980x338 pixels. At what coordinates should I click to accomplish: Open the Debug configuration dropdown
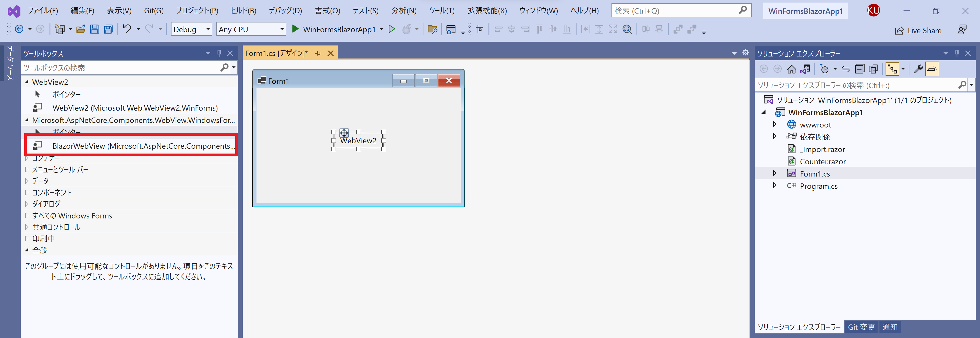point(191,29)
